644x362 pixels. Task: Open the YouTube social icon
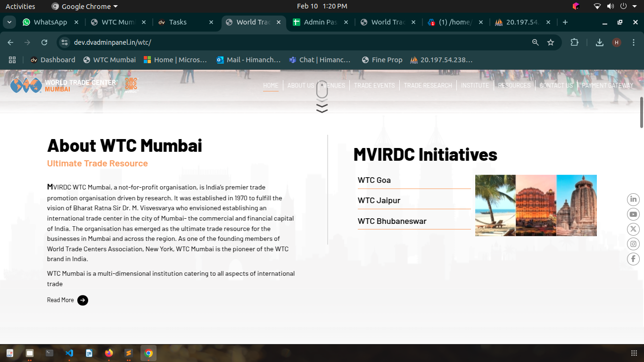point(633,214)
